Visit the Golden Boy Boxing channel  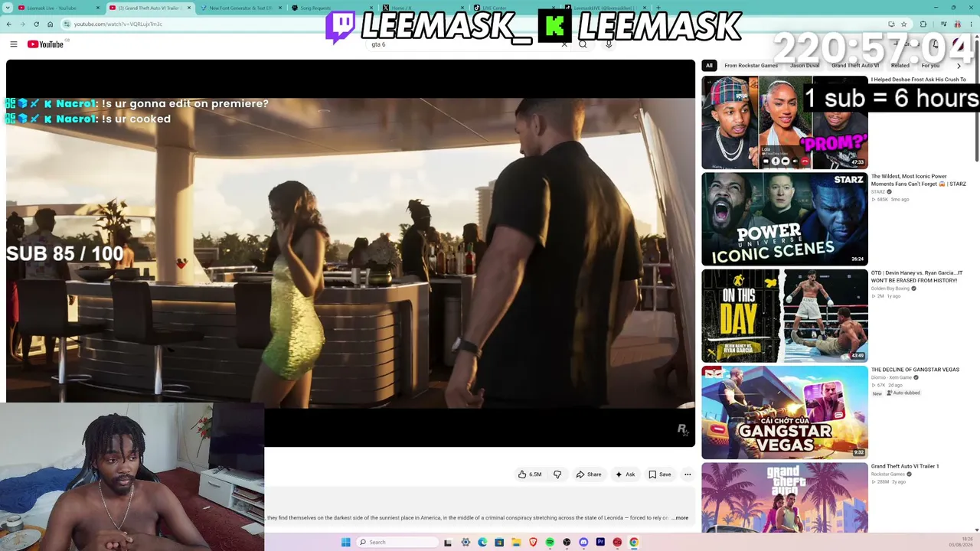coord(889,289)
